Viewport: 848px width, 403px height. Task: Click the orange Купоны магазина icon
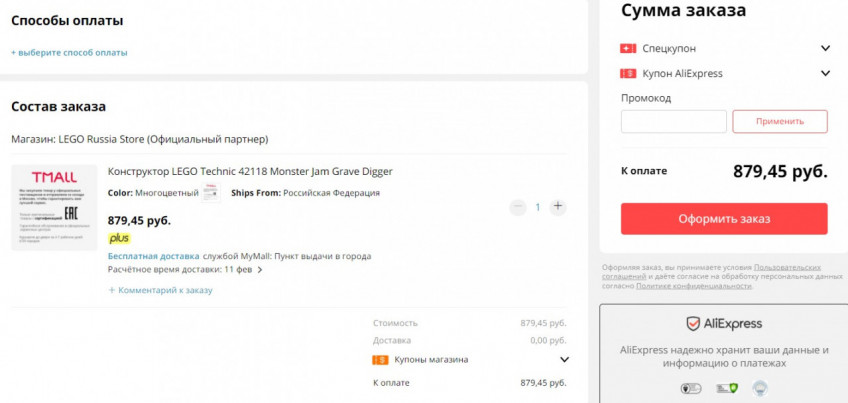click(380, 360)
